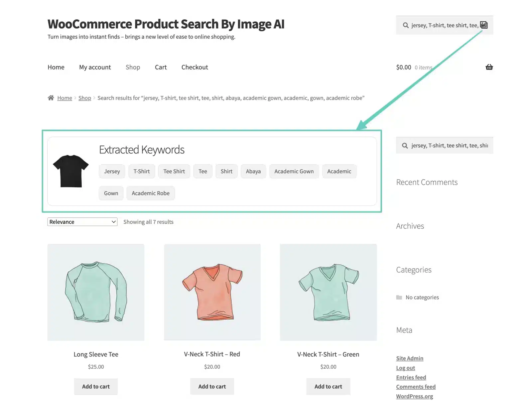Select the Gown keyword tag

point(111,193)
